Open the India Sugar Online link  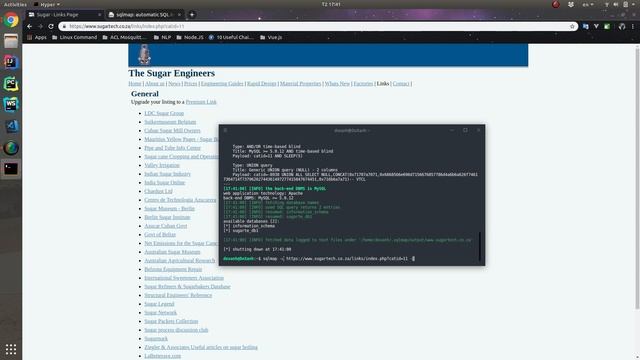(164, 182)
